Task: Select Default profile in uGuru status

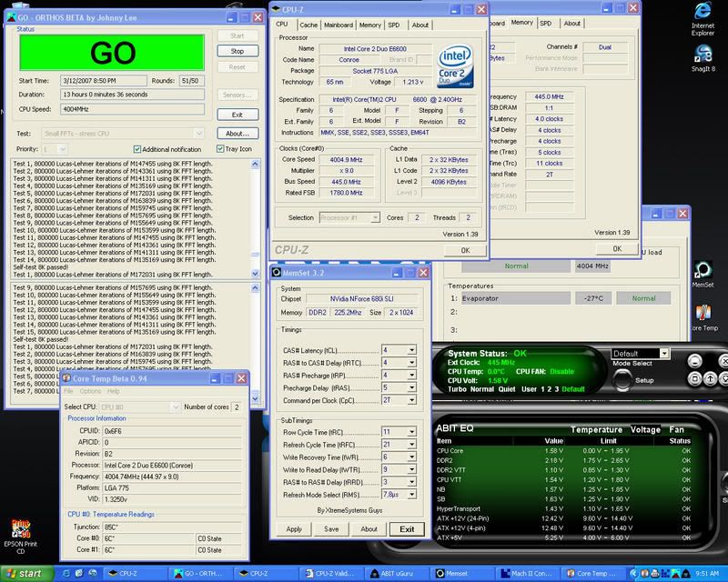Action: click(573, 389)
